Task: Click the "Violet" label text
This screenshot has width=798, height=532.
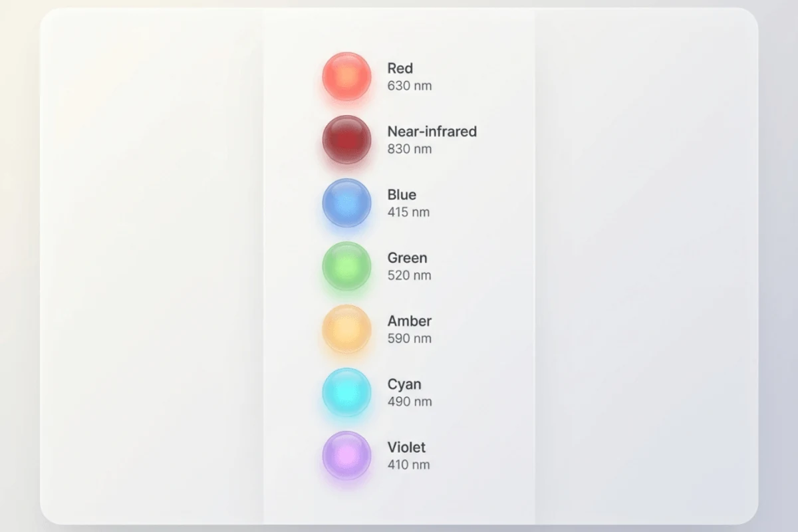Action: 407,447
